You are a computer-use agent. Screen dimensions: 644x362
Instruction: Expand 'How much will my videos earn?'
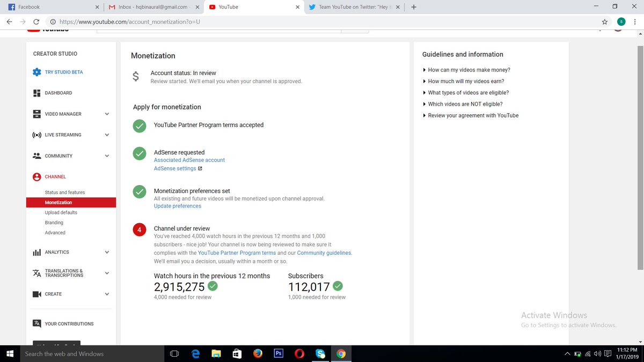coord(464,81)
